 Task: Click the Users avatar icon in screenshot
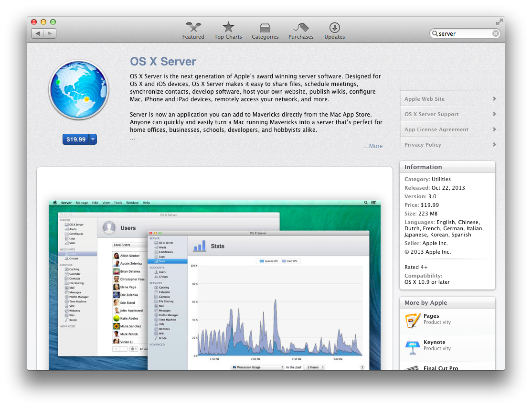tap(109, 228)
